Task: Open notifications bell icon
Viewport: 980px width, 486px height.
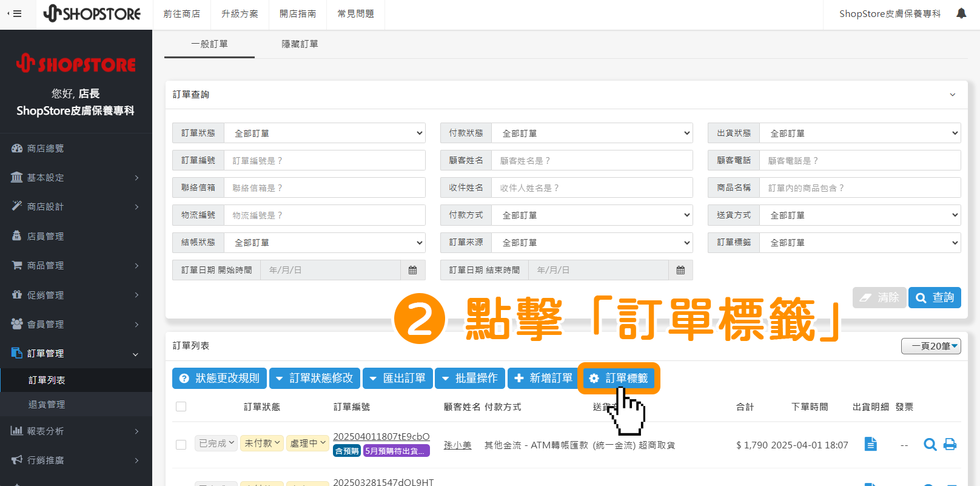Action: click(961, 13)
